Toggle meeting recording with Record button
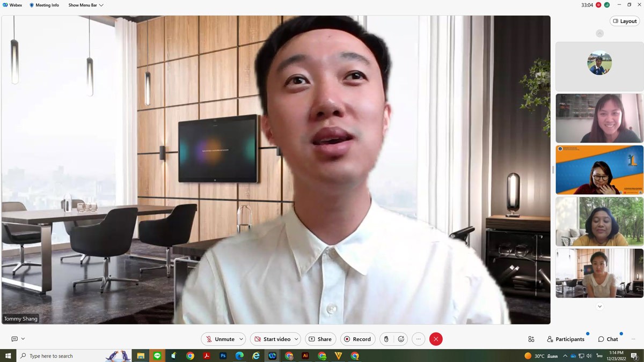This screenshot has width=644, height=362. point(357,339)
